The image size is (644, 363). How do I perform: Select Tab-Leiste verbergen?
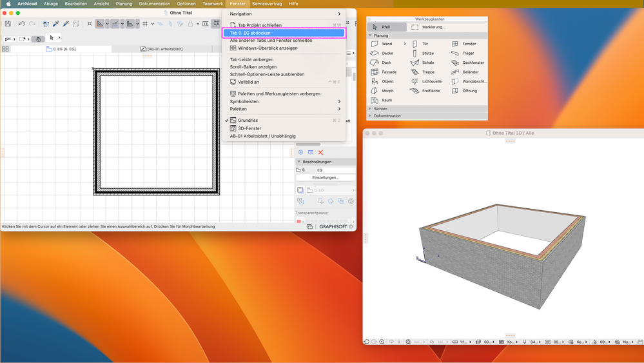[284, 59]
